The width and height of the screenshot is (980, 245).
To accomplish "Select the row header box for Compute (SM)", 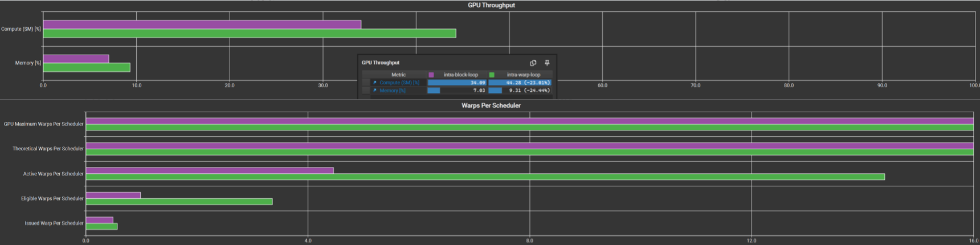I will coord(366,83).
